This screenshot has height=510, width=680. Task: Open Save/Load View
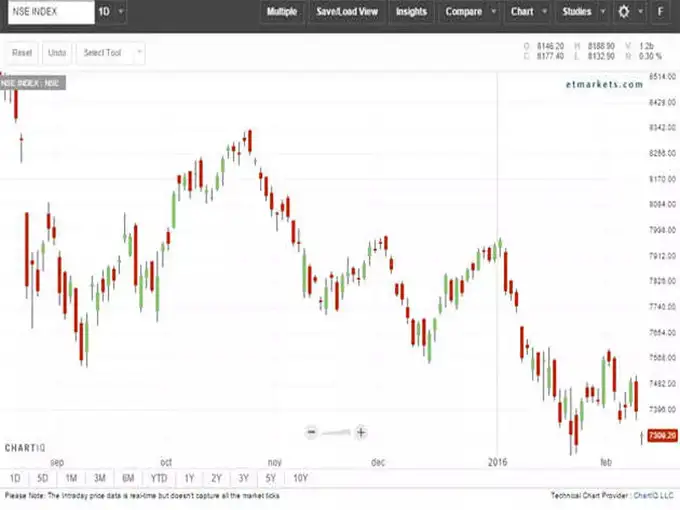347,12
